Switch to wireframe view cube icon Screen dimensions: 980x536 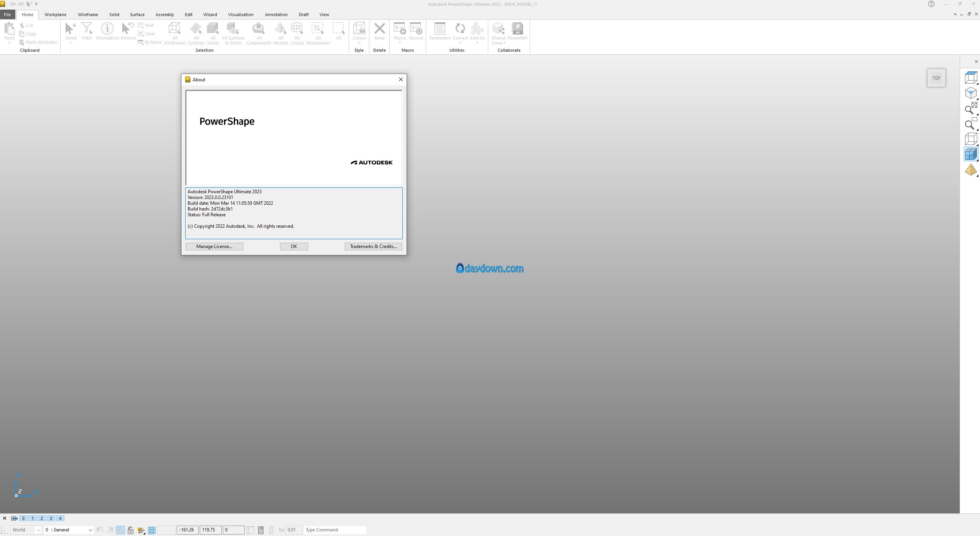pos(971,139)
